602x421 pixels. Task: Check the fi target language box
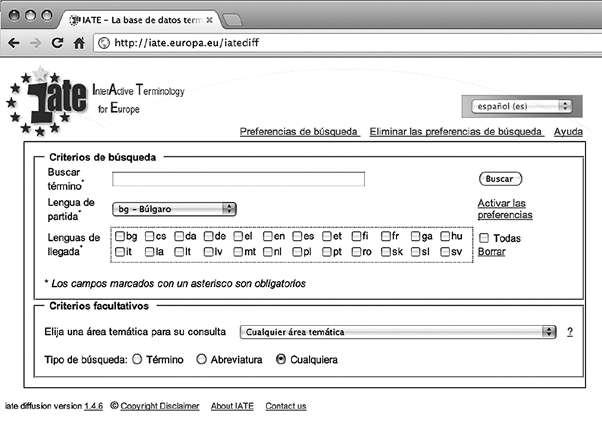tap(356, 236)
